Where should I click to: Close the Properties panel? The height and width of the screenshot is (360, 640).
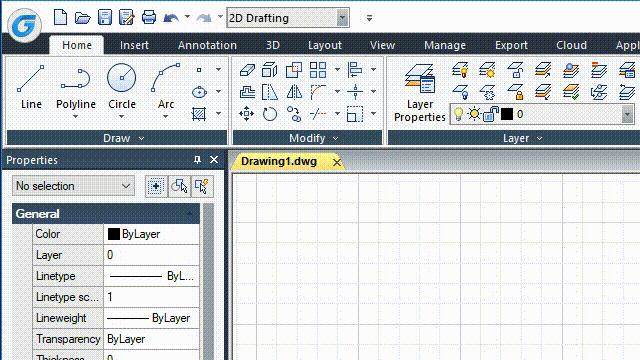214,160
